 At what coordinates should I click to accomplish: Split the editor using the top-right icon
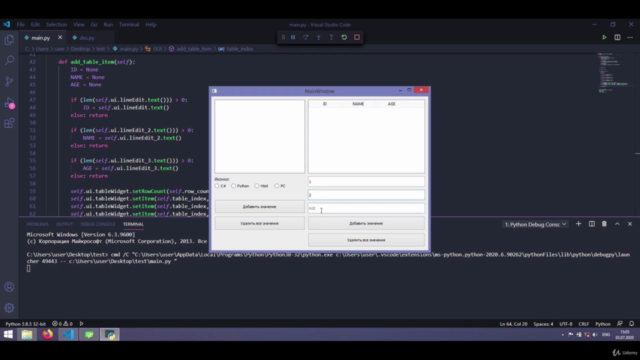tap(617, 38)
